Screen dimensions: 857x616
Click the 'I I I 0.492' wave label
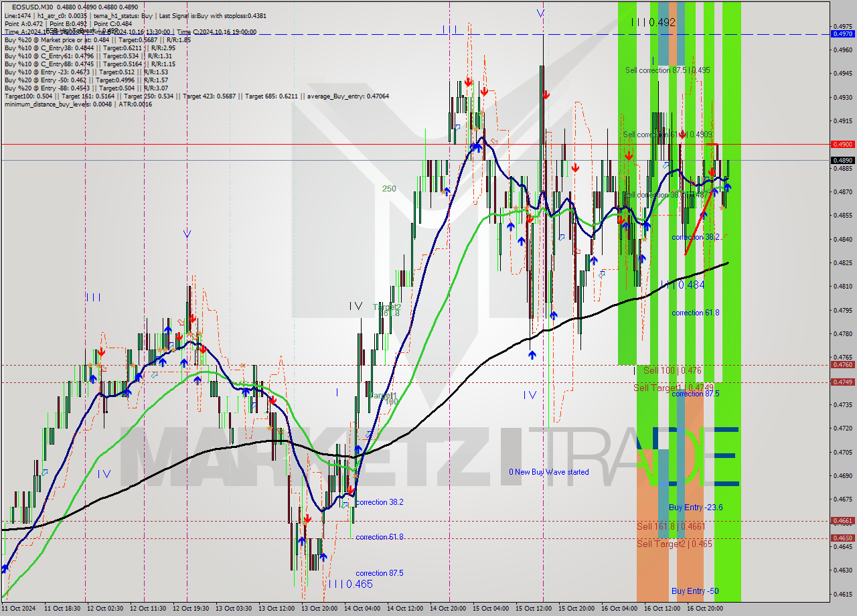[x=653, y=22]
